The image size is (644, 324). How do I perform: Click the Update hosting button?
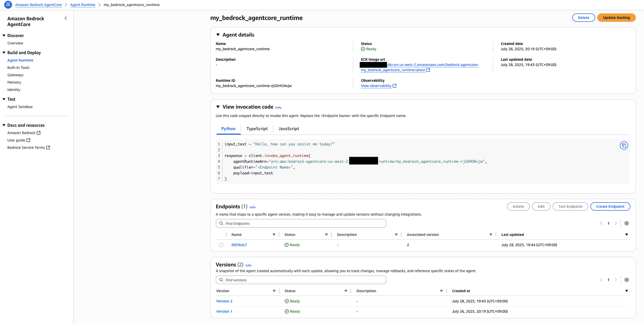click(x=616, y=18)
